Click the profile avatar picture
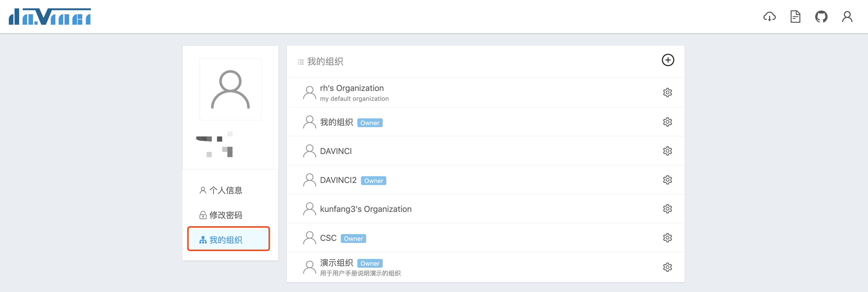Viewport: 868px width, 292px height. (x=230, y=89)
